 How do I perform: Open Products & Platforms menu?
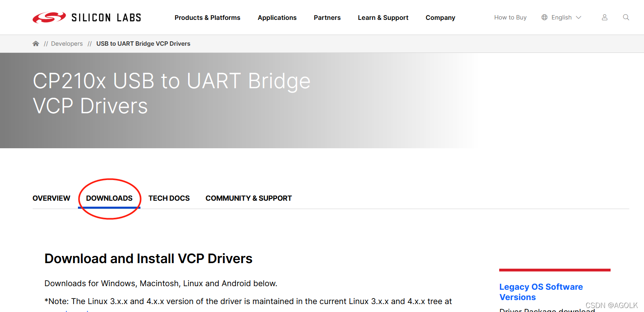tap(207, 17)
